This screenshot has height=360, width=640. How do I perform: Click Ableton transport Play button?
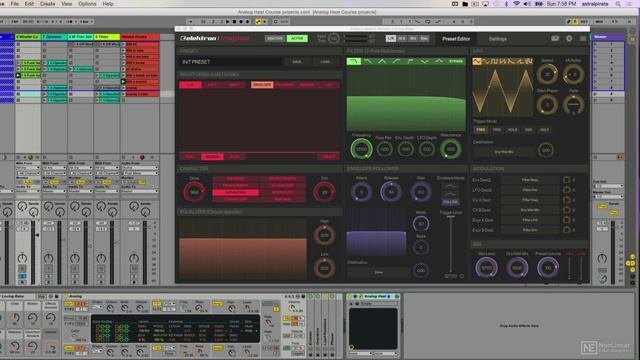click(227, 21)
